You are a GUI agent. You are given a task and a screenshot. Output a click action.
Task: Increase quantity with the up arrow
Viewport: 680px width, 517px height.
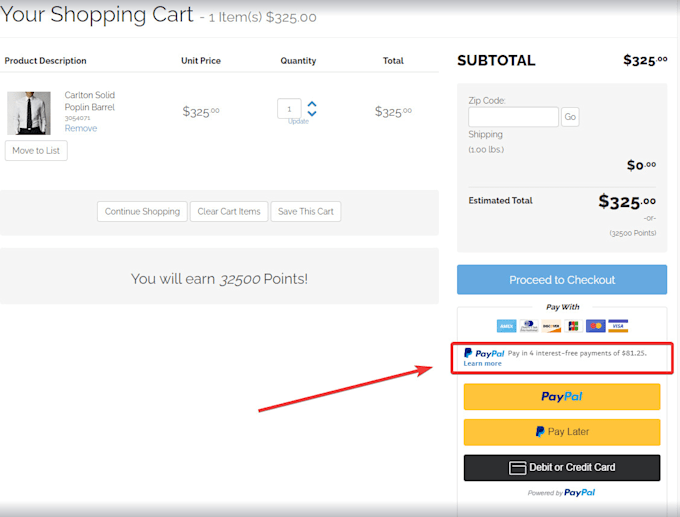312,105
